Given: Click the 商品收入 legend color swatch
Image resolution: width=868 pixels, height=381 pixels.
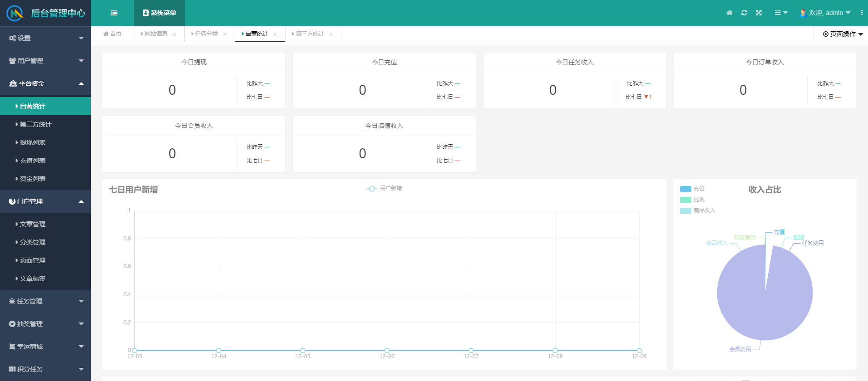Looking at the screenshot, I should tap(686, 210).
